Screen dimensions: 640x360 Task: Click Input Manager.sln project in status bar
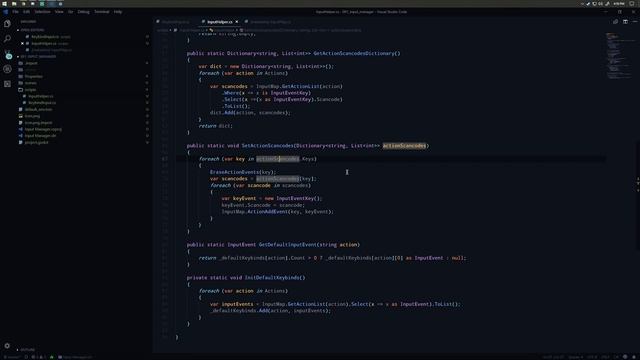[75, 357]
